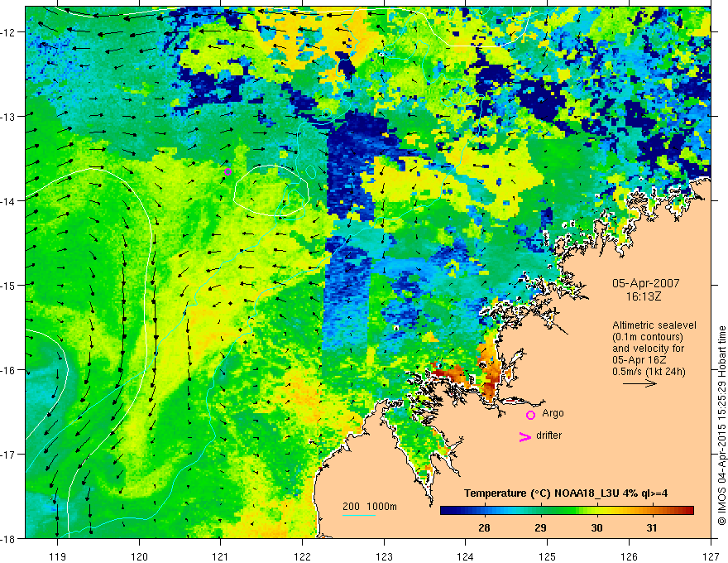This screenshot has width=728, height=563.
Task: Click the longitude axis label '119'
Action: click(58, 556)
